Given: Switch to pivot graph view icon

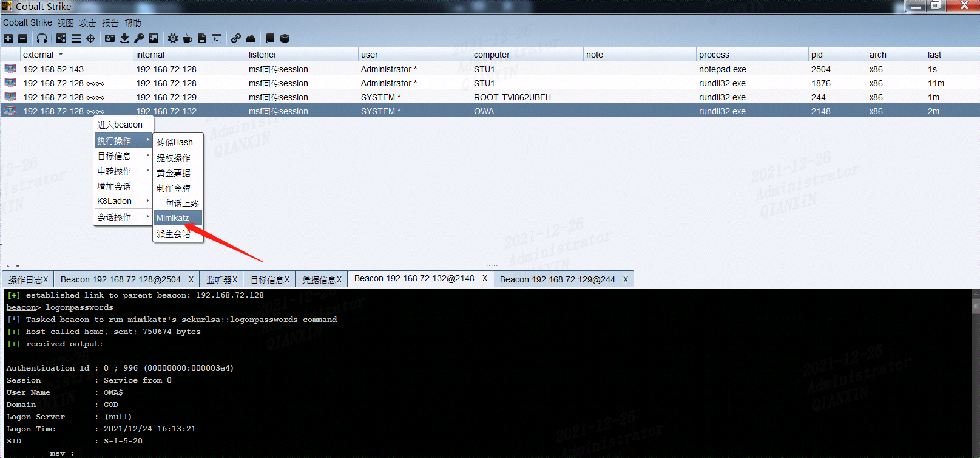Looking at the screenshot, I should (x=61, y=38).
